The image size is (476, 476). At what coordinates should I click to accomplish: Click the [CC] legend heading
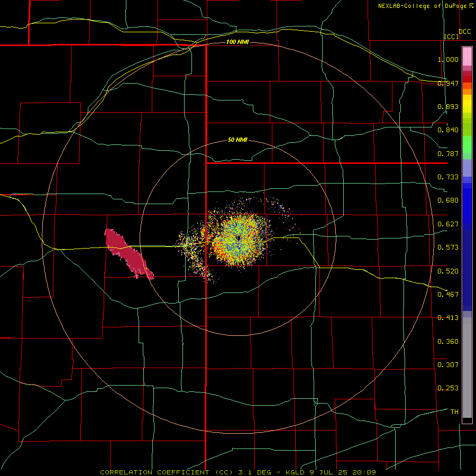[452, 36]
